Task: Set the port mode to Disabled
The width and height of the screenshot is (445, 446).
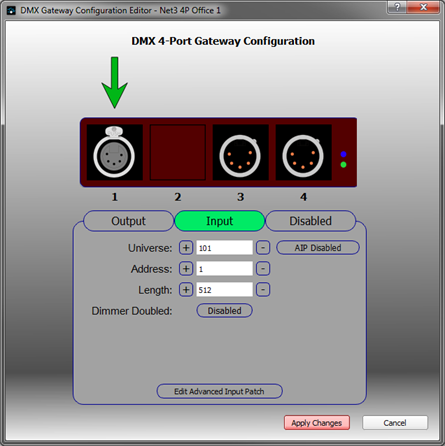Action: point(311,221)
